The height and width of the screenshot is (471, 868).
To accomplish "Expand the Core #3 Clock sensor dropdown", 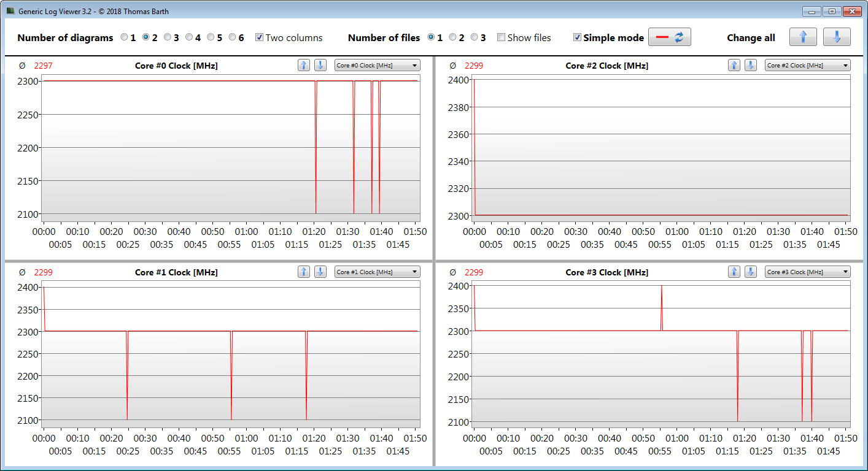I will click(807, 272).
